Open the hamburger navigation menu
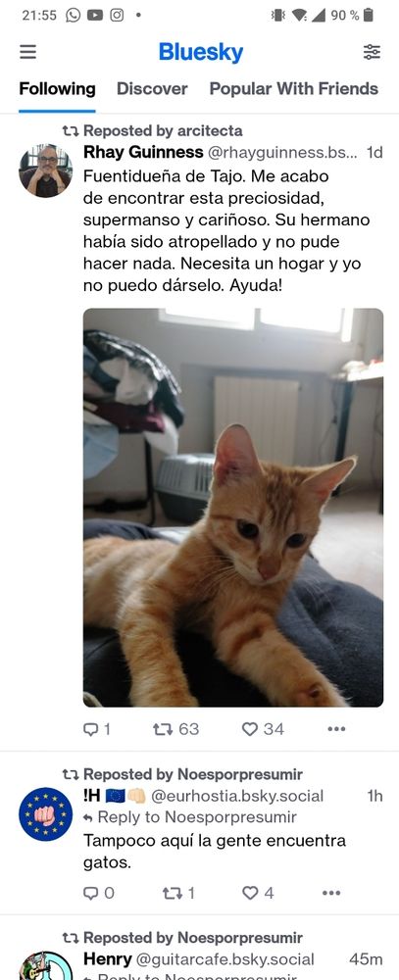399x980 pixels. pos(27,52)
